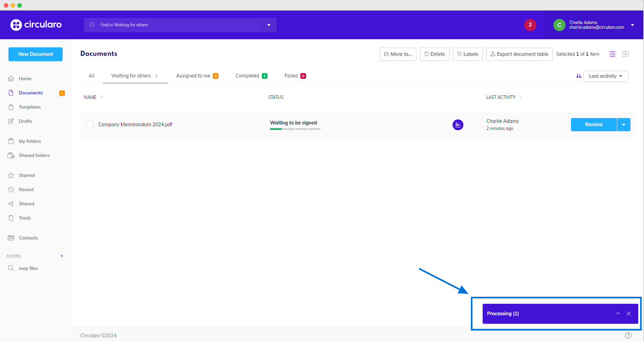Expand the arrow next to Remind button
644x342 pixels.
(x=624, y=125)
